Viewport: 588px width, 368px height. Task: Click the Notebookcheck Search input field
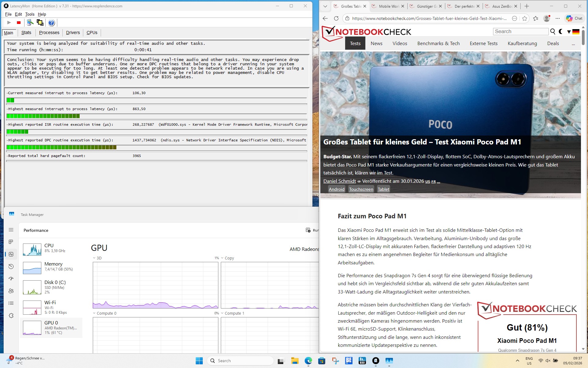[x=520, y=31]
